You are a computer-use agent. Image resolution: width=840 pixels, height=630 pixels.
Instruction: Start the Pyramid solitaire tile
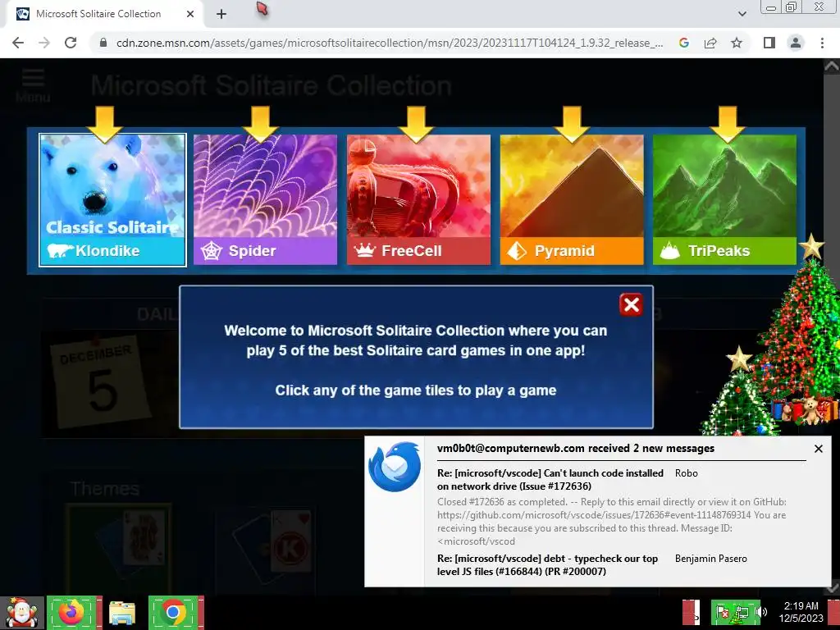point(572,200)
